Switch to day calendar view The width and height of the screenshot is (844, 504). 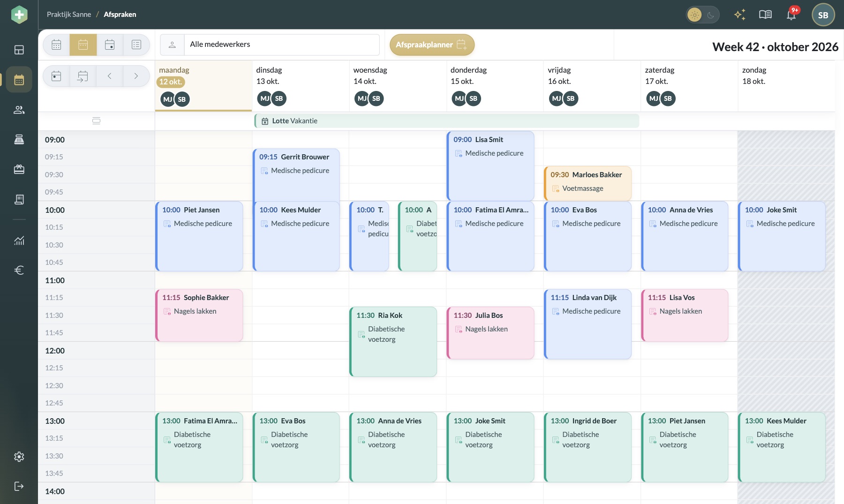pos(110,45)
